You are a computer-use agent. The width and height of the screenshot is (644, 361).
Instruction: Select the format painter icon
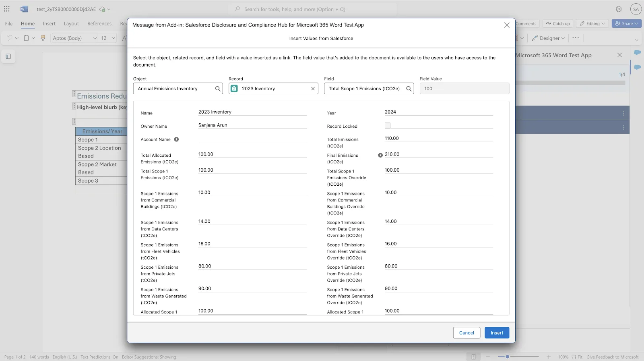pyautogui.click(x=43, y=38)
